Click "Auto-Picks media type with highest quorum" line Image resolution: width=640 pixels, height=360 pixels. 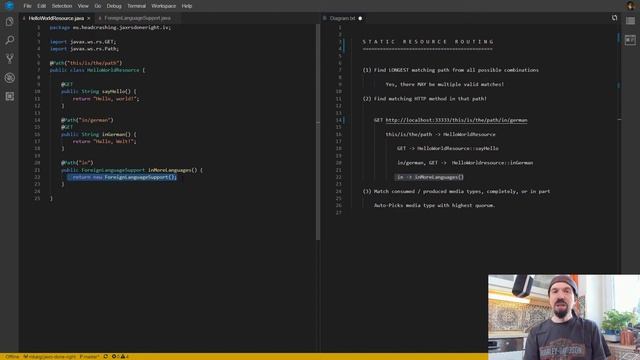point(435,205)
